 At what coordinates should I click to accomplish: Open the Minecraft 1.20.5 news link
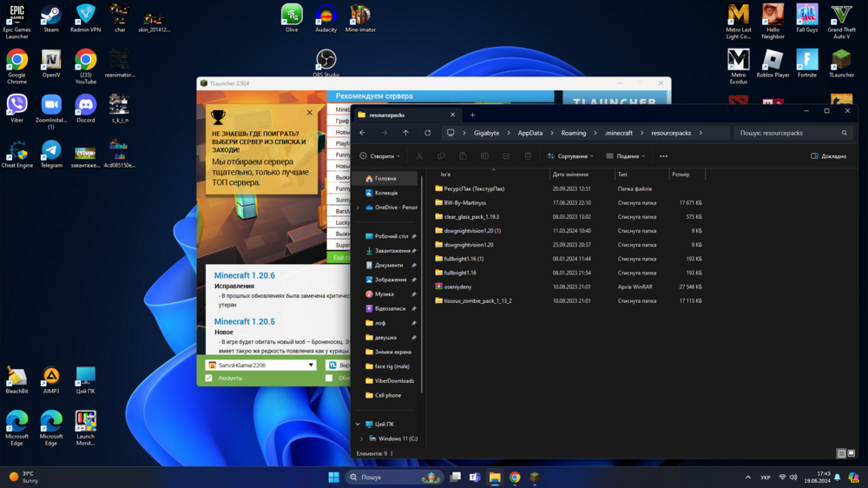pyautogui.click(x=244, y=321)
